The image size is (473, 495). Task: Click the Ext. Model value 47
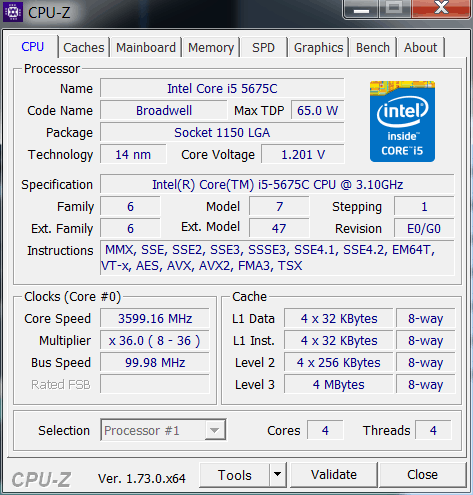(x=279, y=229)
